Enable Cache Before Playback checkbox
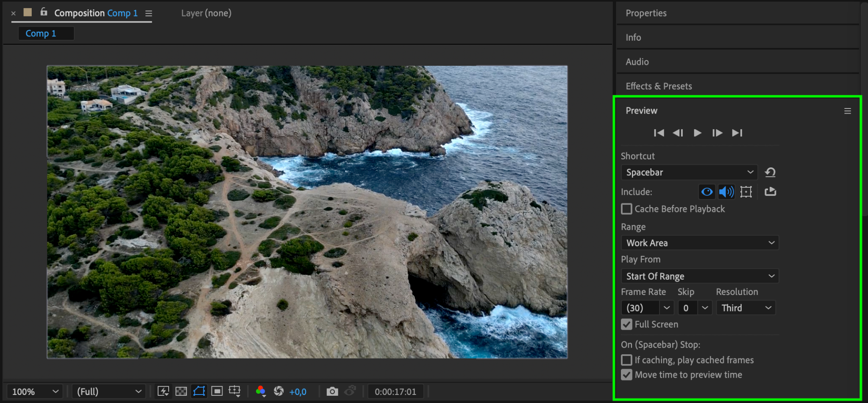868x403 pixels. [626, 209]
